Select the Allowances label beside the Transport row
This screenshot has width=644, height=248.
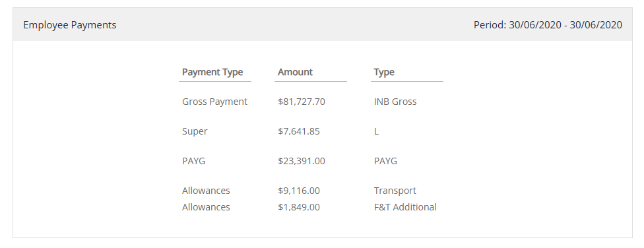tap(206, 191)
